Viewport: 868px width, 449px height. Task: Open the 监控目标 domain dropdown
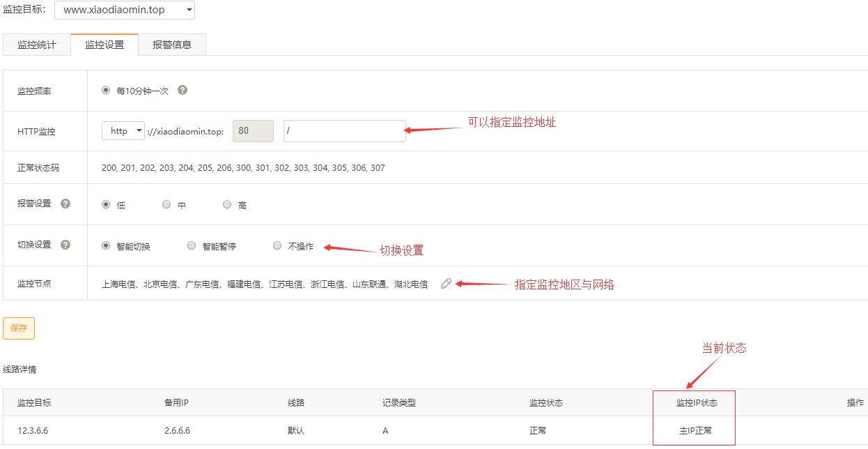(125, 10)
